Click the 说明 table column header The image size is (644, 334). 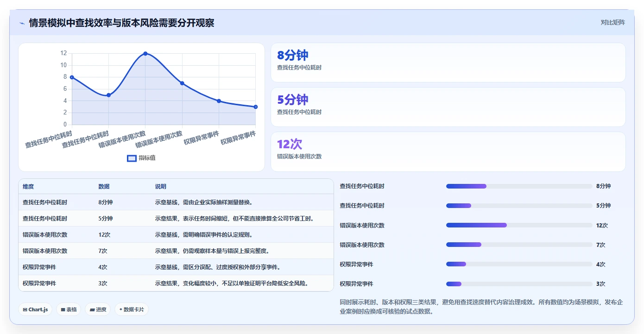point(160,187)
